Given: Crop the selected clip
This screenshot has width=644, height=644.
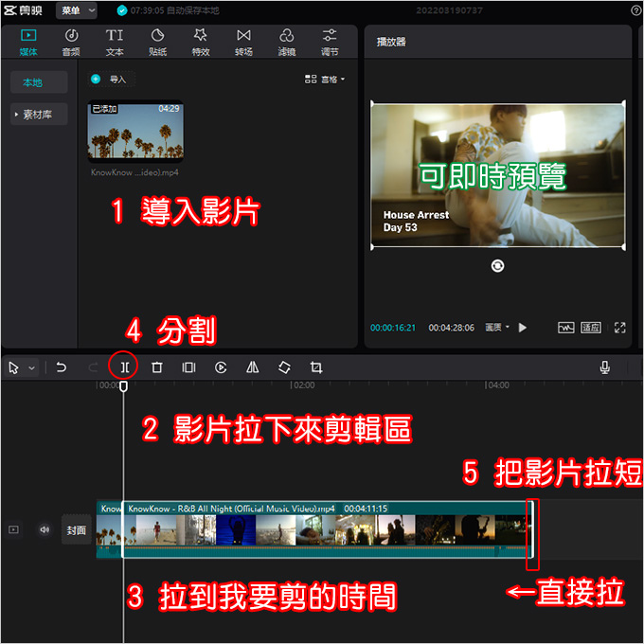Looking at the screenshot, I should point(316,367).
